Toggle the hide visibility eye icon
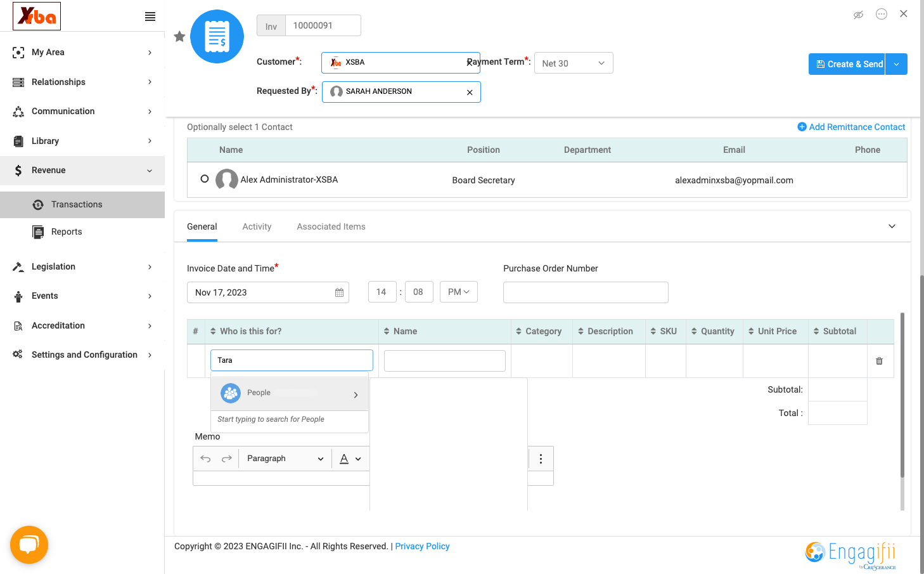924x574 pixels. click(858, 15)
